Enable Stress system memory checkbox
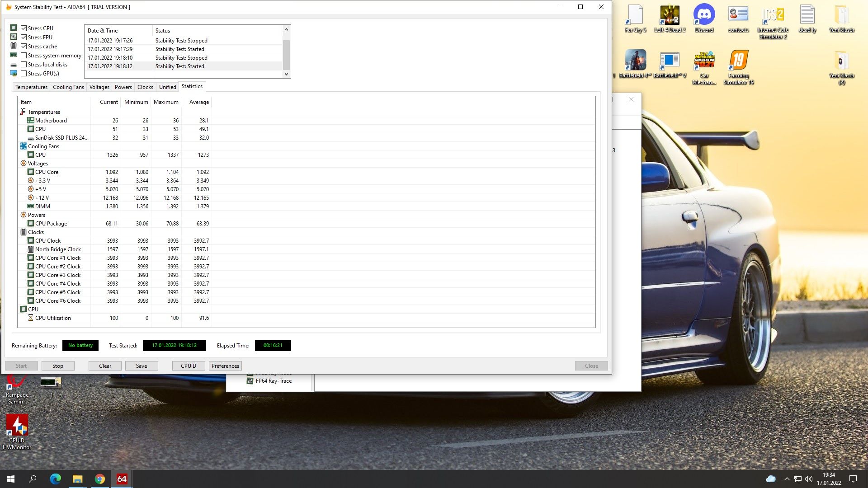The width and height of the screenshot is (868, 488). pyautogui.click(x=24, y=56)
